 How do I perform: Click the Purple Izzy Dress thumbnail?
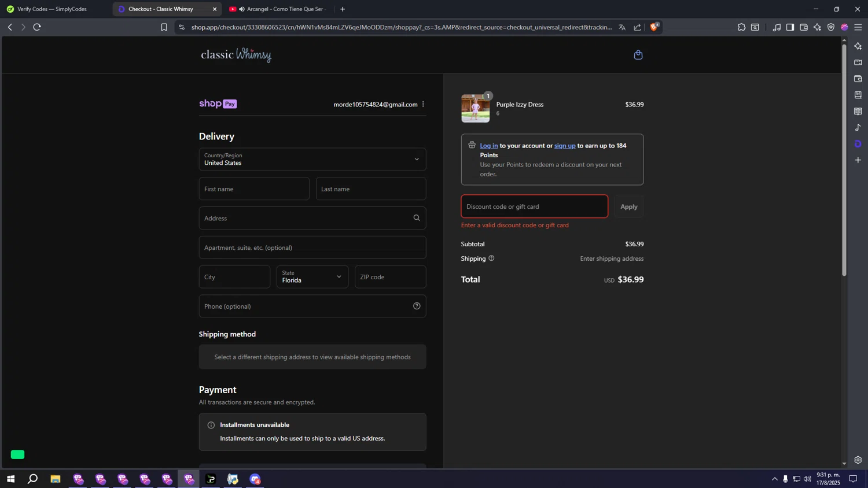476,108
